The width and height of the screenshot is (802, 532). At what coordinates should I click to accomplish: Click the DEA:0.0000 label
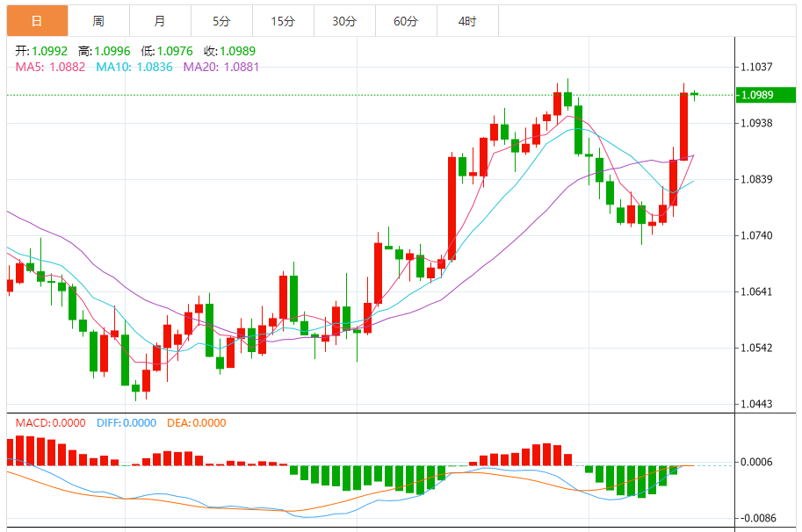pos(197,423)
